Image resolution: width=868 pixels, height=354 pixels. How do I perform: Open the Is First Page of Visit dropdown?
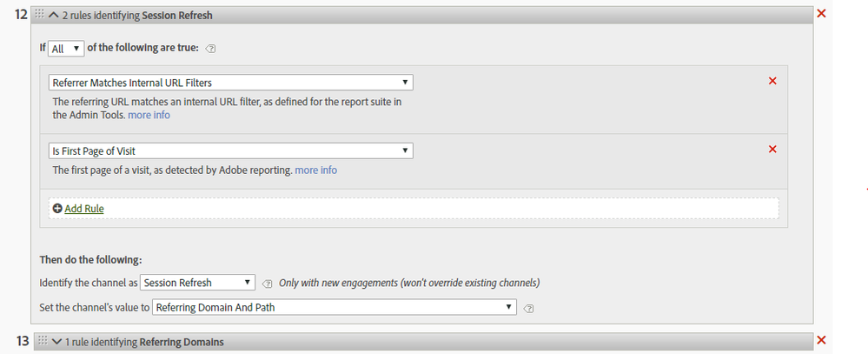tap(230, 151)
